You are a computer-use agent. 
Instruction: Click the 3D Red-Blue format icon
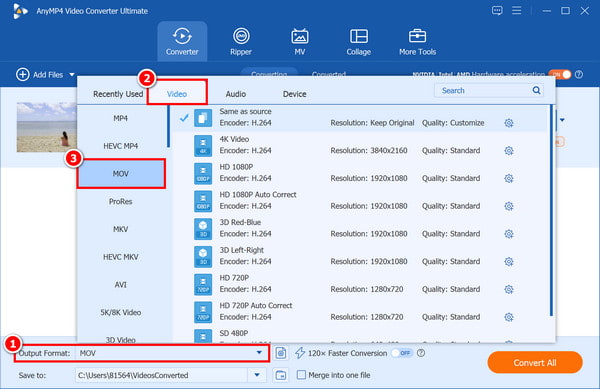[203, 229]
